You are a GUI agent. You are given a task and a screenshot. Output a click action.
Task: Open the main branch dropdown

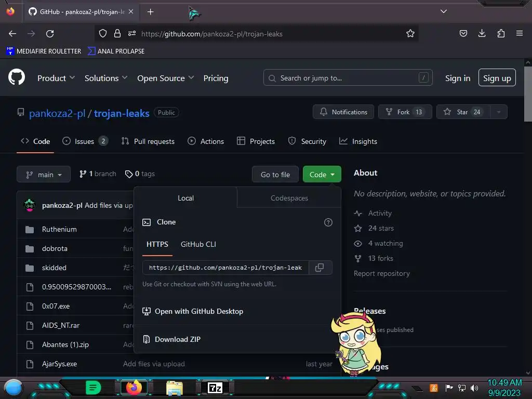[44, 175]
